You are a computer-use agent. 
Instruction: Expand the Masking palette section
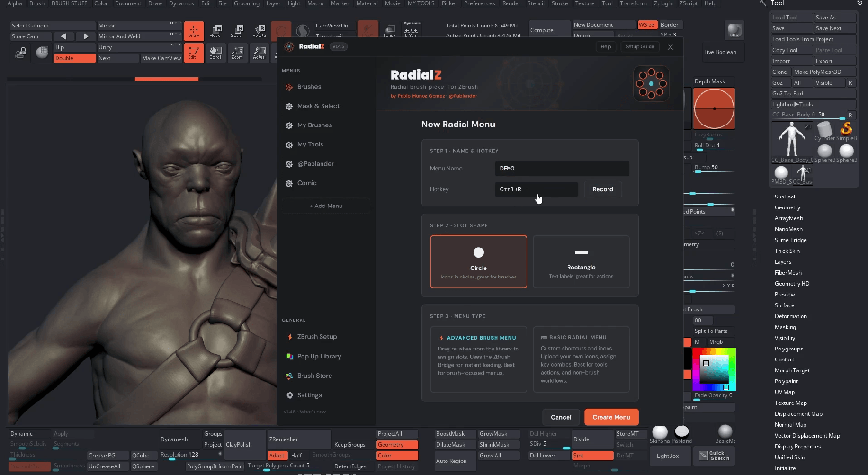tap(785, 327)
